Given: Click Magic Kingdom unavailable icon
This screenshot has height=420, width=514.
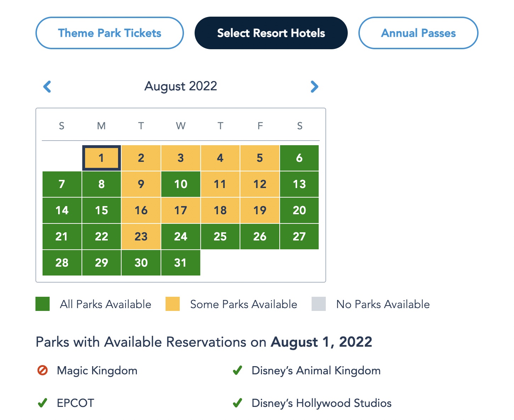Looking at the screenshot, I should 43,370.
